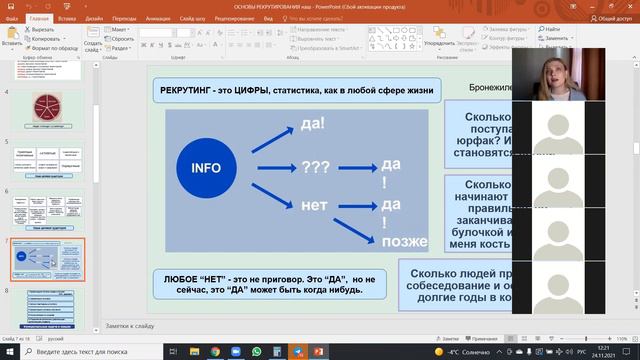Start presentation from beginning icon in title bar

(x=67, y=7)
